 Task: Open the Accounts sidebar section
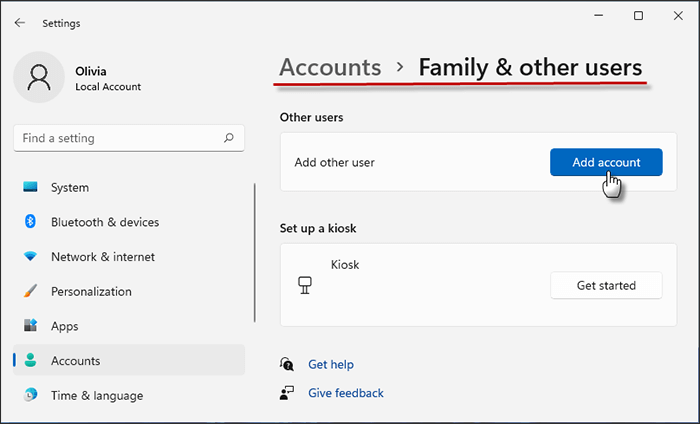[76, 361]
